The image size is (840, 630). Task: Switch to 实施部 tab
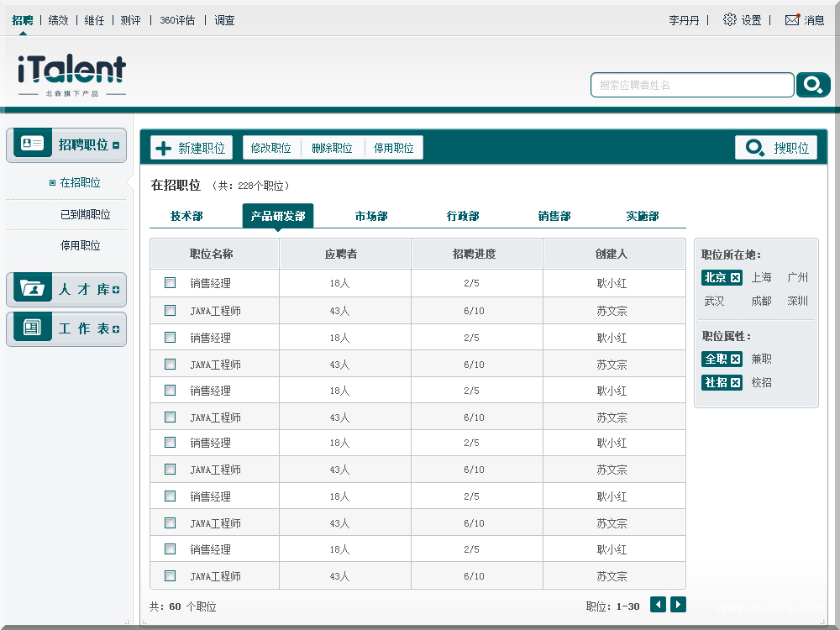pos(643,216)
